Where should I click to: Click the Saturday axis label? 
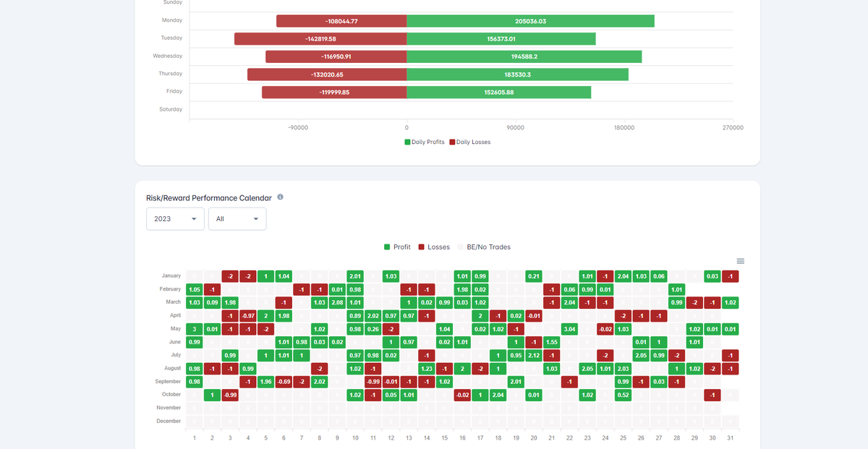click(x=171, y=109)
